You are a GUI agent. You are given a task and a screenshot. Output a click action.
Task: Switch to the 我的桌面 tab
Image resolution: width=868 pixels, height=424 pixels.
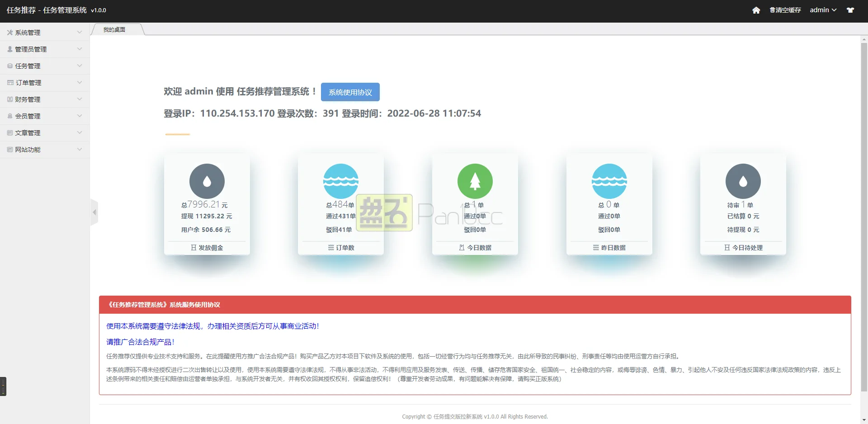tap(114, 29)
